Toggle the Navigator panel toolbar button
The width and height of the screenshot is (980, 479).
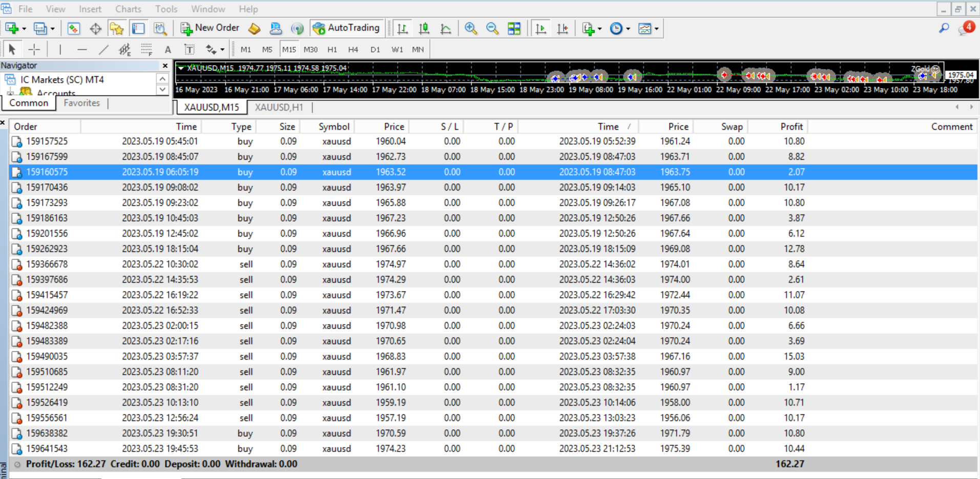117,29
